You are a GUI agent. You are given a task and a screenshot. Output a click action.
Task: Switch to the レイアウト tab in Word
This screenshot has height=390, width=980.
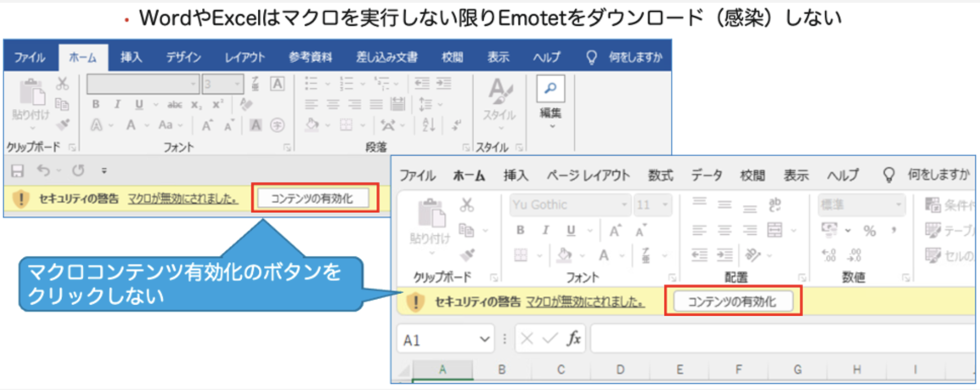(244, 57)
